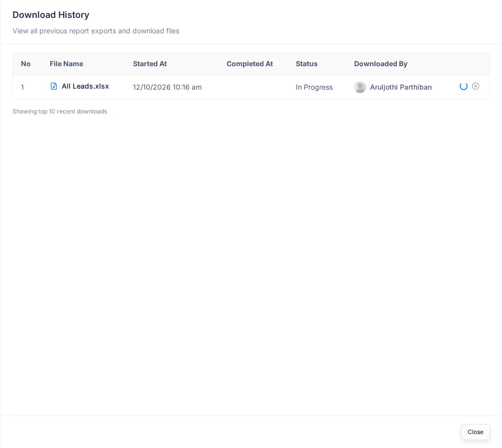Select the 12/10/2026 10:16 am timestamp

pos(167,87)
